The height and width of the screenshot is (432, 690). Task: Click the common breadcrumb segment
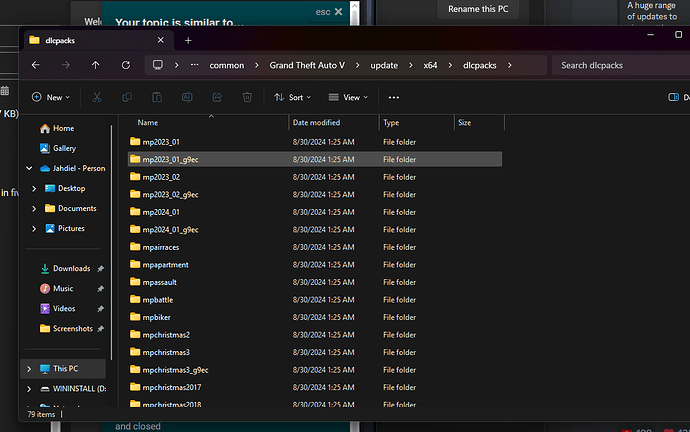pos(227,65)
